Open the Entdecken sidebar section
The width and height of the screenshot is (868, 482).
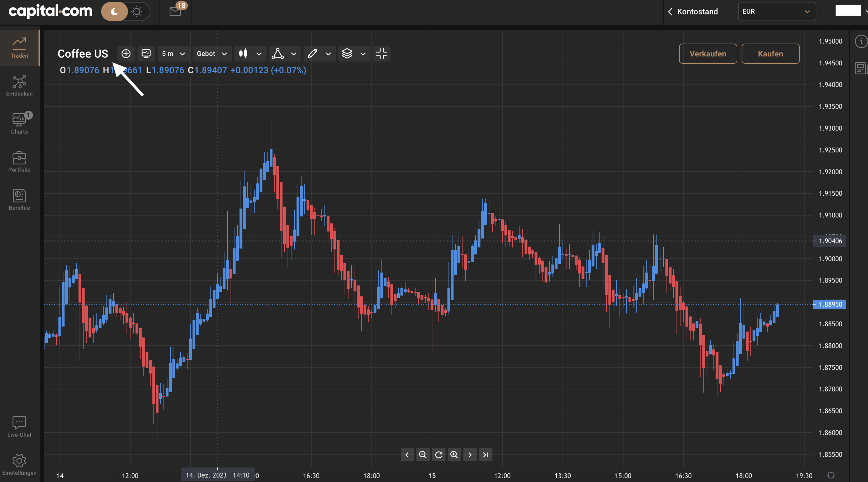pos(19,86)
